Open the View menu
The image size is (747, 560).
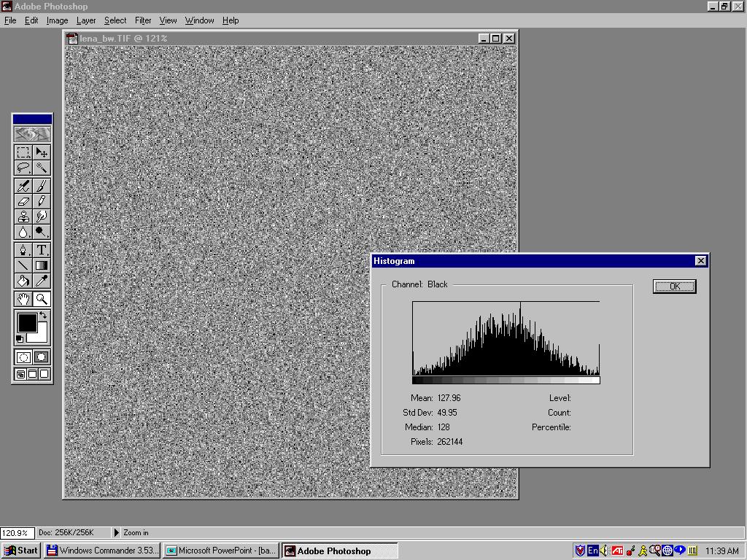(x=169, y=20)
